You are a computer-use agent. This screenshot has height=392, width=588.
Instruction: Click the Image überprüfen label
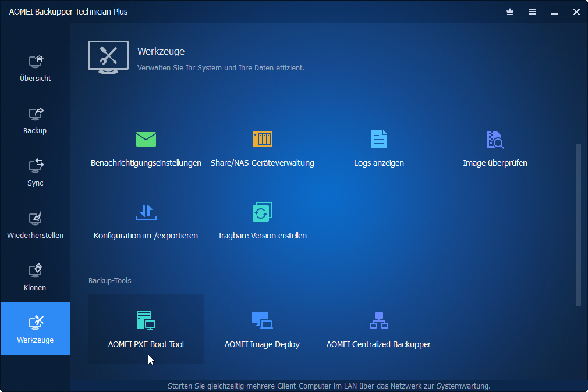pyautogui.click(x=495, y=163)
